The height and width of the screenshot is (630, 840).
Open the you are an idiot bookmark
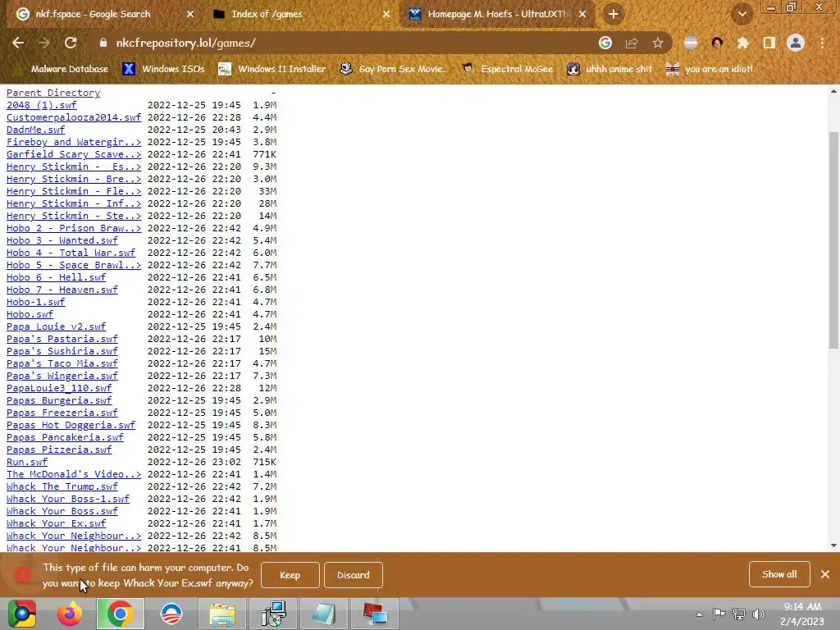[x=709, y=69]
